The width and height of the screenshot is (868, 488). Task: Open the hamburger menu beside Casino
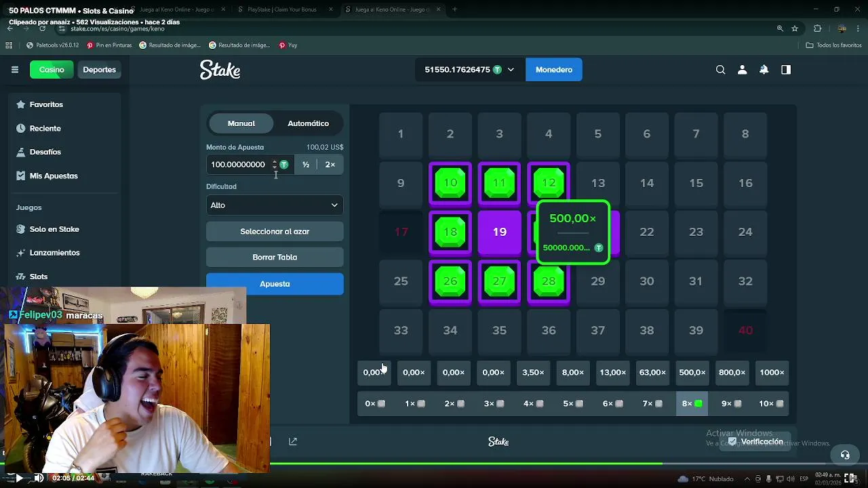pyautogui.click(x=15, y=70)
